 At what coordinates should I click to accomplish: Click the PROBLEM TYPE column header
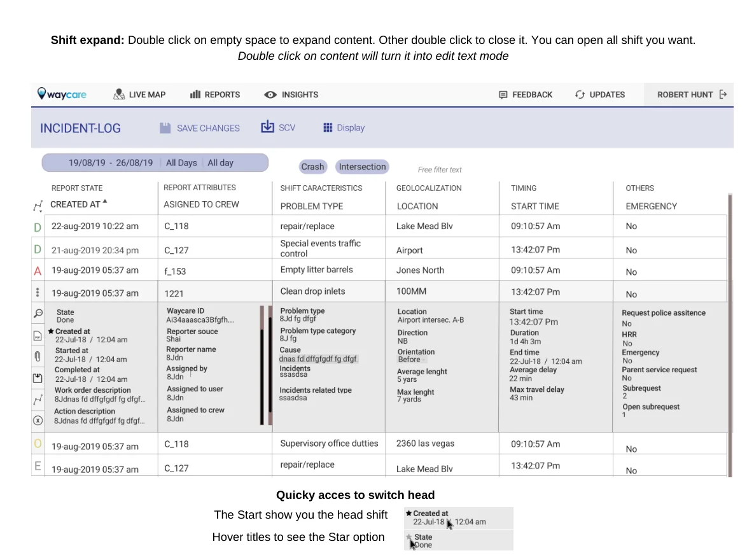[312, 206]
